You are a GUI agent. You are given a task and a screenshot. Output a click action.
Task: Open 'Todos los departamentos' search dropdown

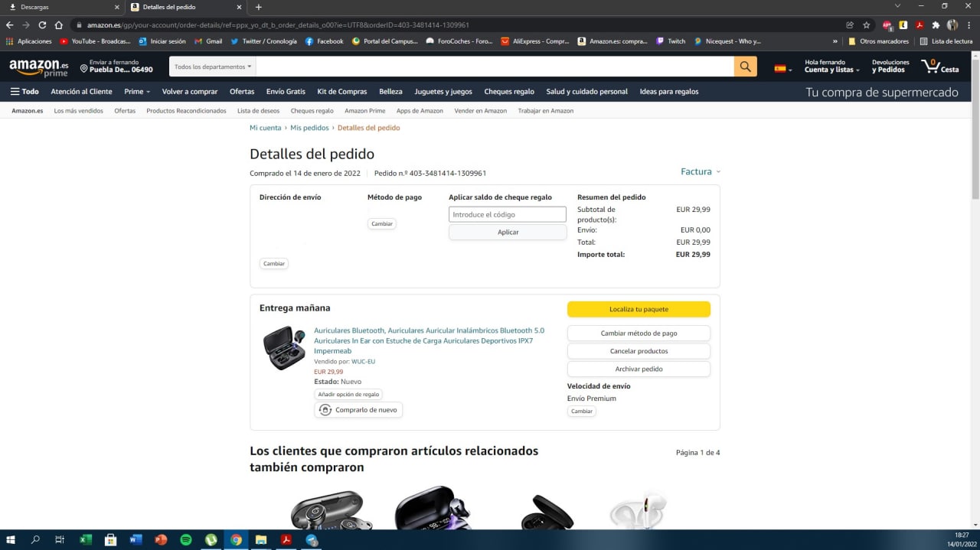pos(212,67)
